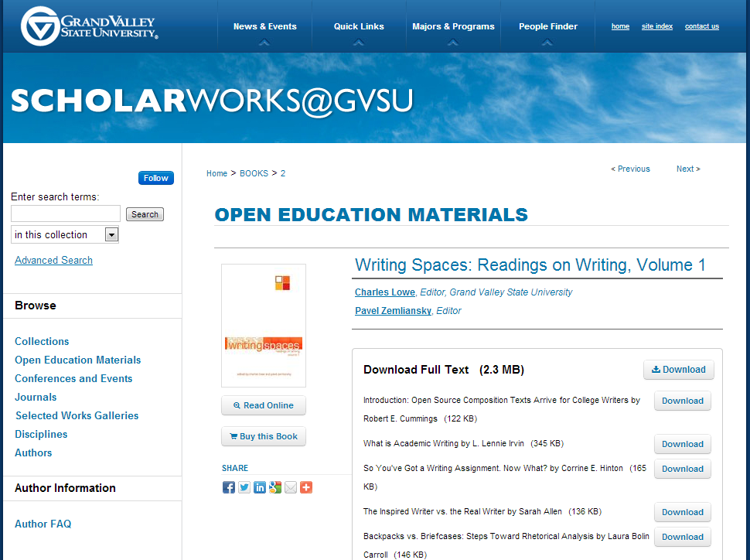
Task: Download So You've Got a Writing Assignment chapter
Action: pyautogui.click(x=683, y=469)
